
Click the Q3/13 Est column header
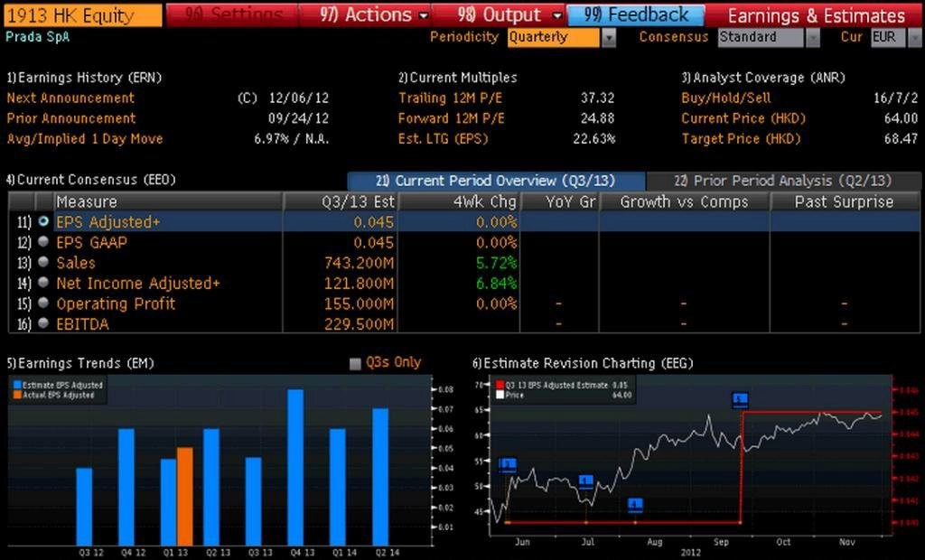coord(341,201)
